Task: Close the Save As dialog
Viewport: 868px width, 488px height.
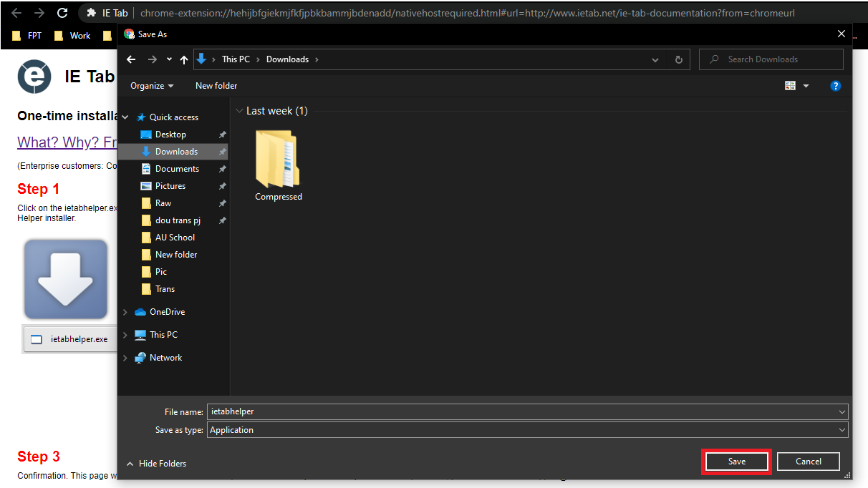Action: coord(841,34)
